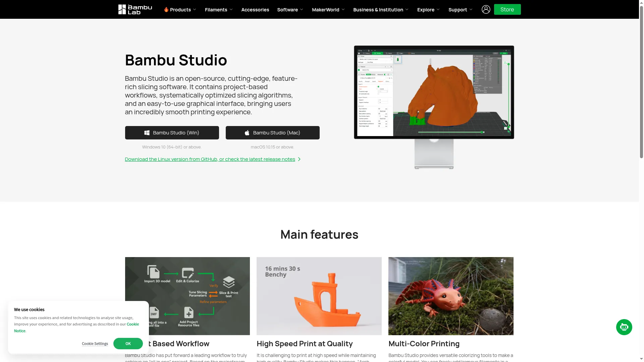
Task: Expand the Software dropdown chevron
Action: tap(302, 10)
